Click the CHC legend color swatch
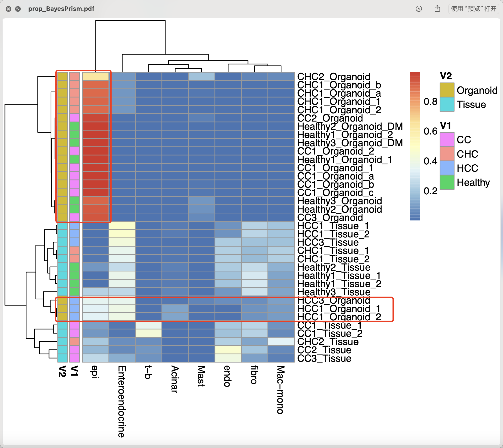Viewport: 503px width, 448px height. pyautogui.click(x=447, y=154)
